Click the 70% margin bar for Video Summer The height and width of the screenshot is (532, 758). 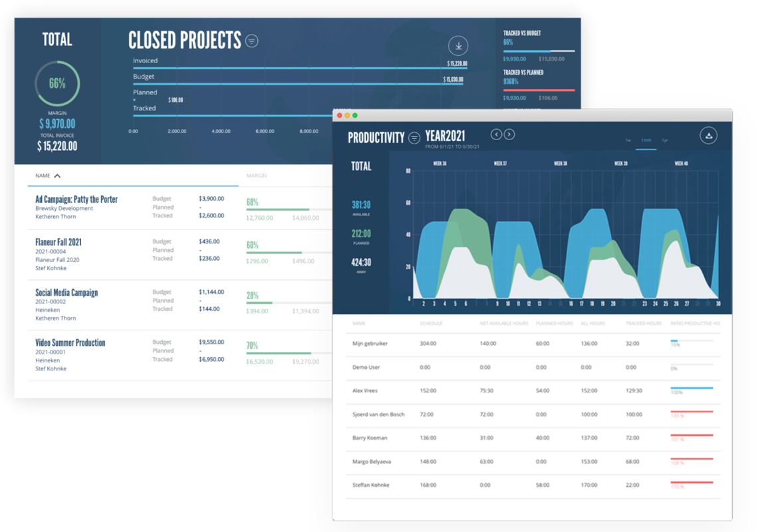(x=289, y=353)
